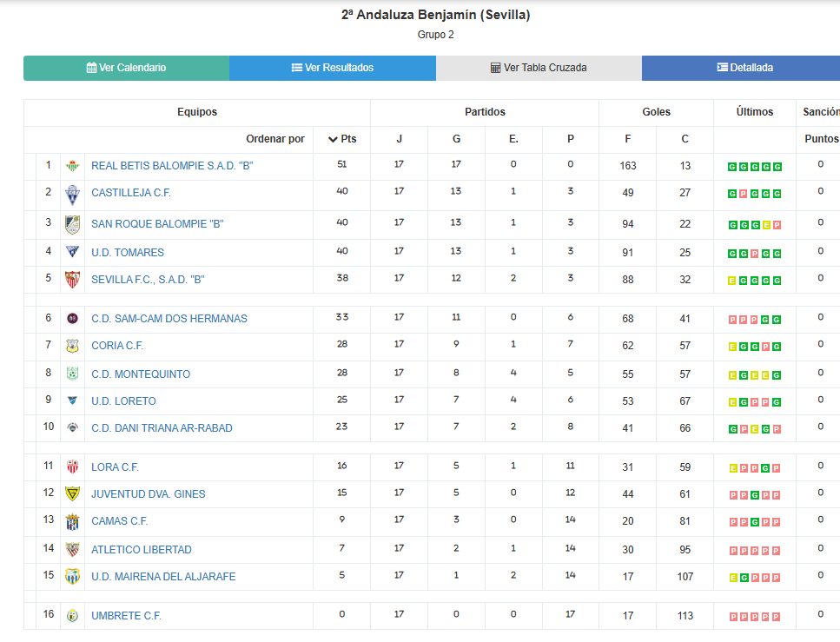
Task: Click Real Betis' first green G result badge
Action: point(731,167)
